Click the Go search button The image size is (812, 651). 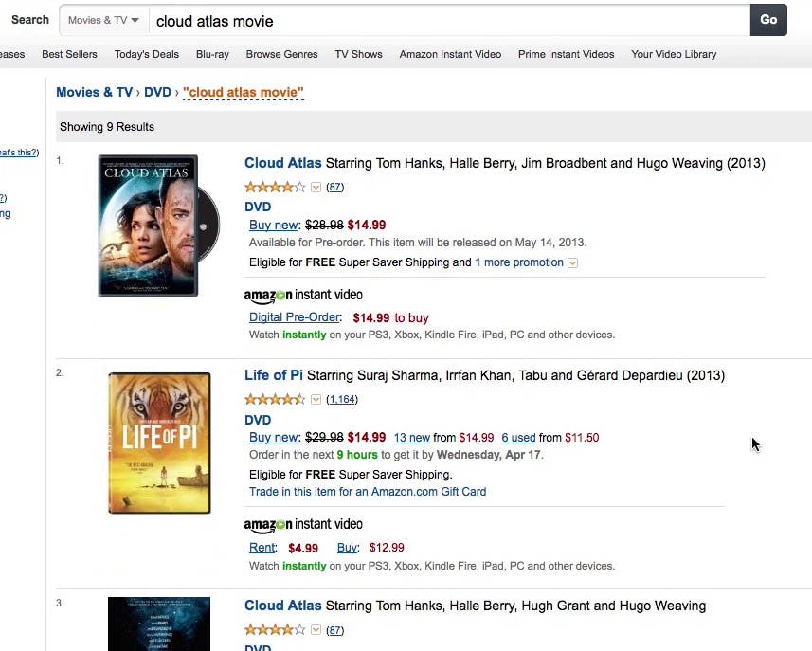(767, 20)
